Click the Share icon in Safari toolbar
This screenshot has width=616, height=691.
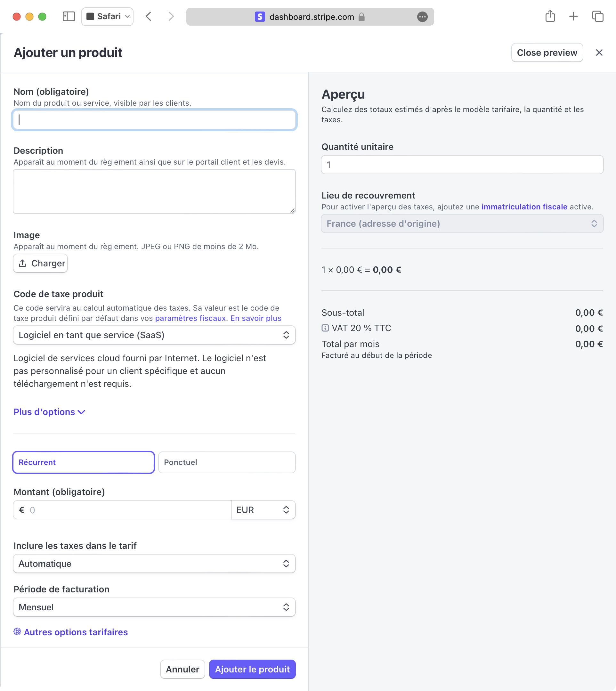(x=550, y=16)
